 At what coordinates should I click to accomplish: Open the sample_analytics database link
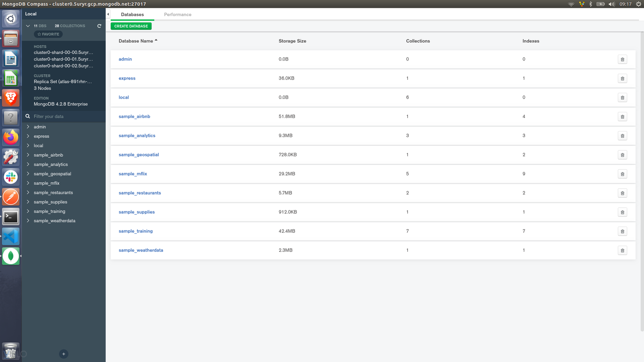pos(137,136)
